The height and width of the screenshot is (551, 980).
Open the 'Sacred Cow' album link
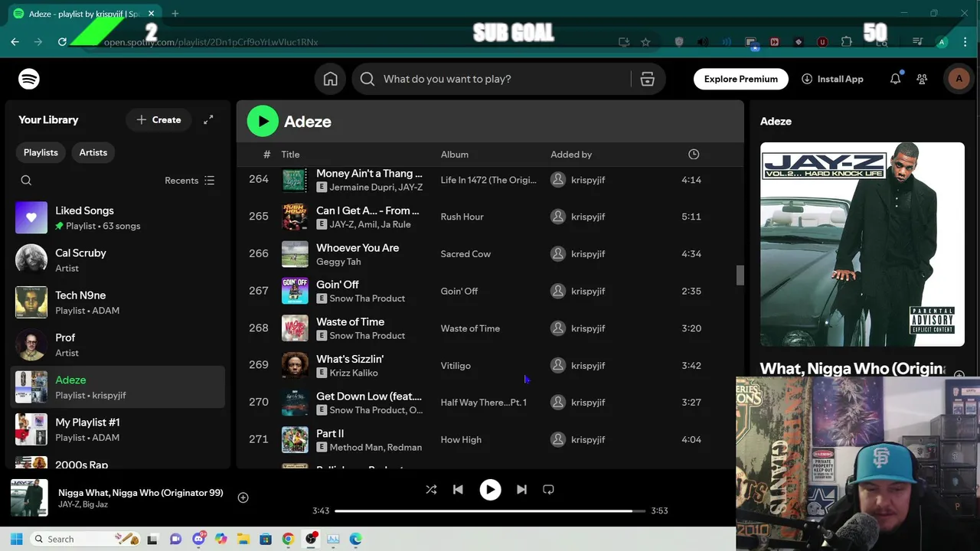point(465,254)
